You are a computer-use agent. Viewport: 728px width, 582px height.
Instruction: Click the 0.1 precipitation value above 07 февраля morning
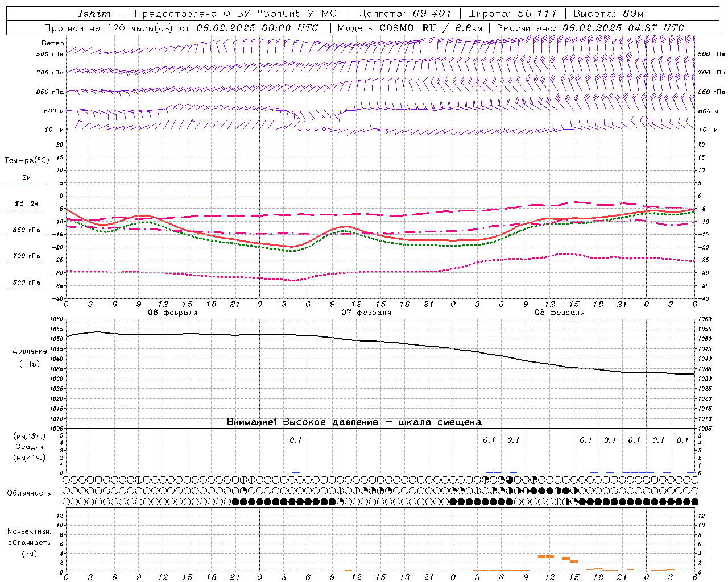[295, 440]
